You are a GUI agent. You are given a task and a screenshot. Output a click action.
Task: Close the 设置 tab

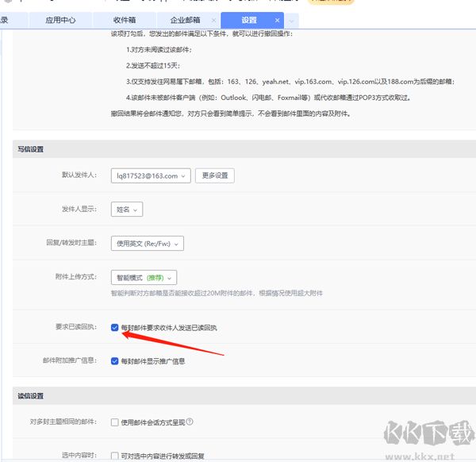[x=277, y=21]
